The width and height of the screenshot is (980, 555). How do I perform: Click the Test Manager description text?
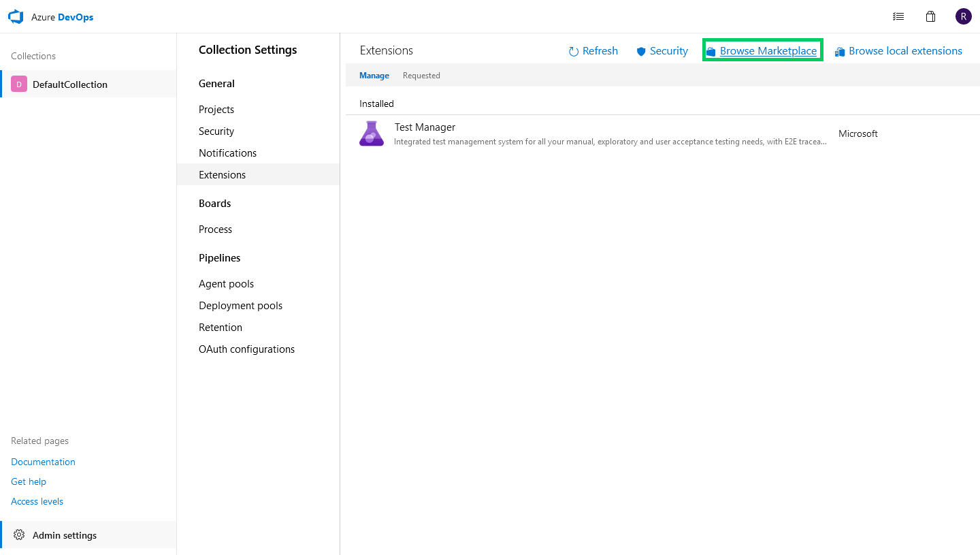click(610, 142)
